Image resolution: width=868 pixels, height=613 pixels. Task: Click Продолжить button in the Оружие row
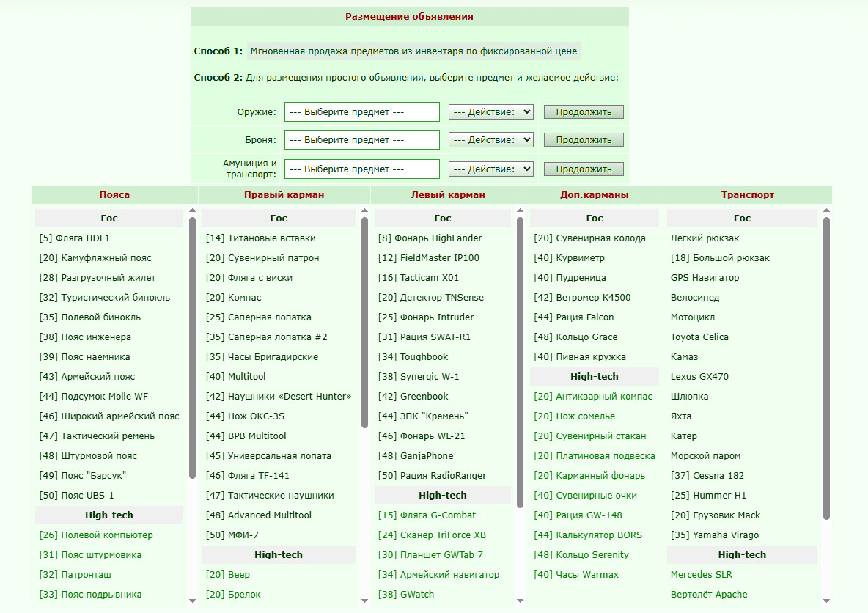(x=584, y=112)
